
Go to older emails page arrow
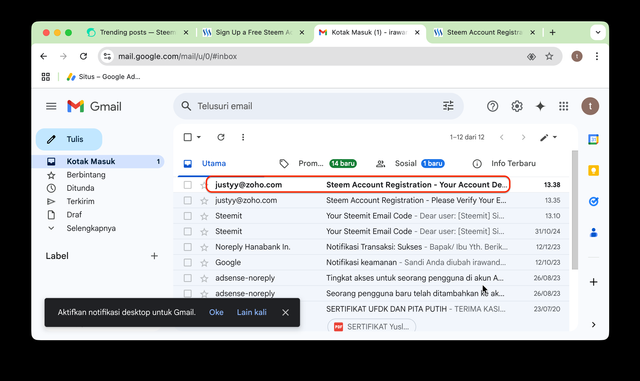click(x=523, y=137)
